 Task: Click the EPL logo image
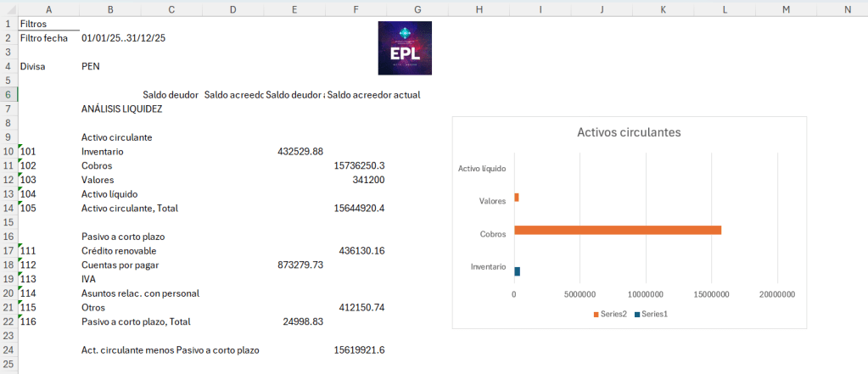[x=405, y=48]
